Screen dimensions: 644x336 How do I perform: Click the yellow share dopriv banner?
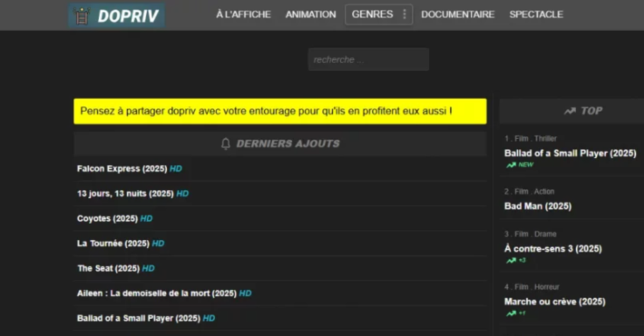pyautogui.click(x=280, y=111)
